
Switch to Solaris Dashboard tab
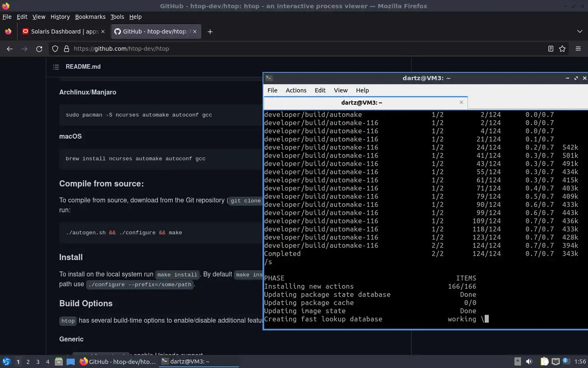coord(64,31)
